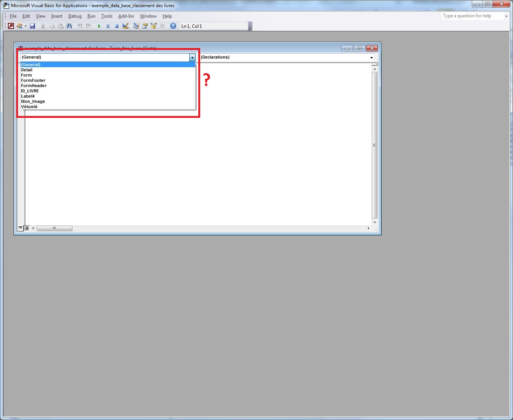Open the Help menu
Viewport: 513px width, 420px height.
167,16
